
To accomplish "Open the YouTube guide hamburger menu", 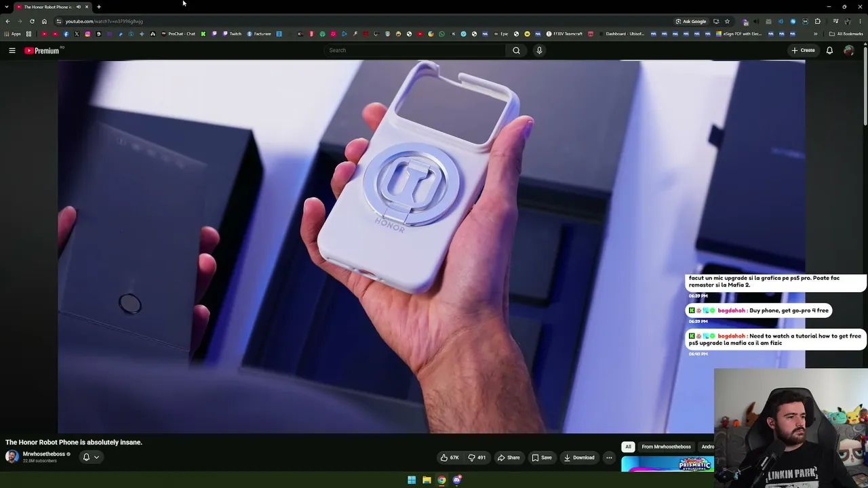I will coord(12,50).
